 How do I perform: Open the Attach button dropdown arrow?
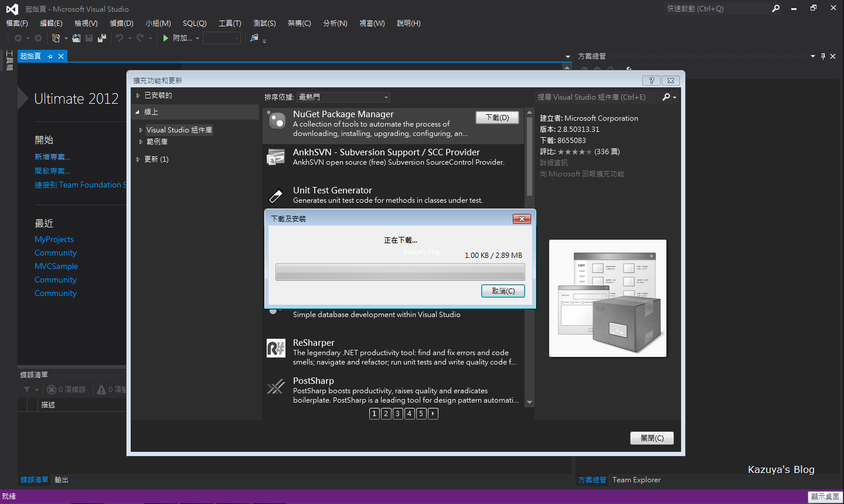click(198, 39)
